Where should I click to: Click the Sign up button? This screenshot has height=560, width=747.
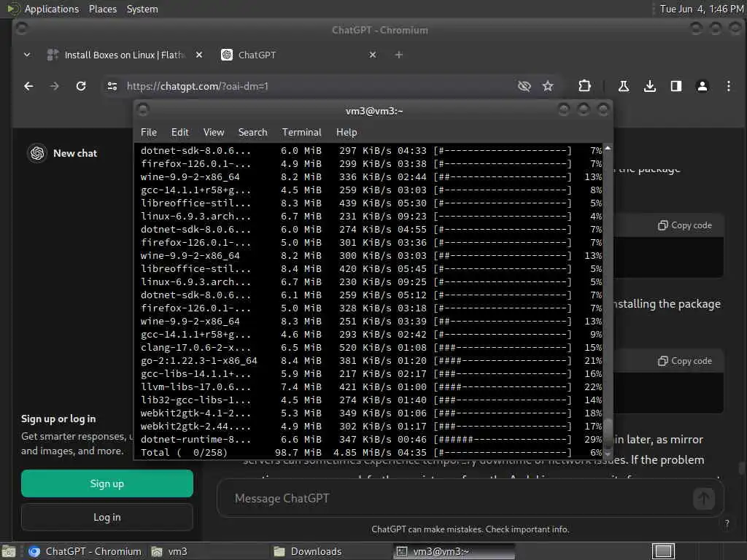(107, 484)
